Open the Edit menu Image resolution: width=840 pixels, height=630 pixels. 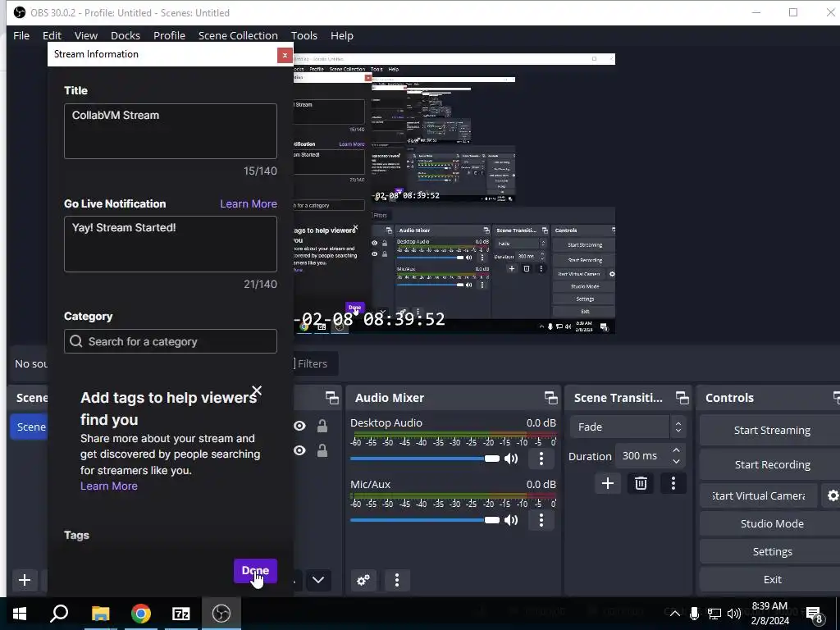click(x=52, y=35)
